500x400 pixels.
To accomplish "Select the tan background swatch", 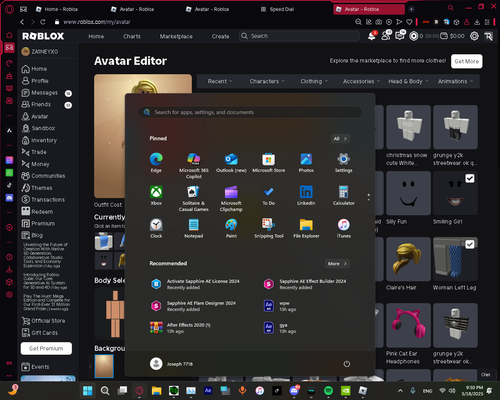I will point(104,366).
